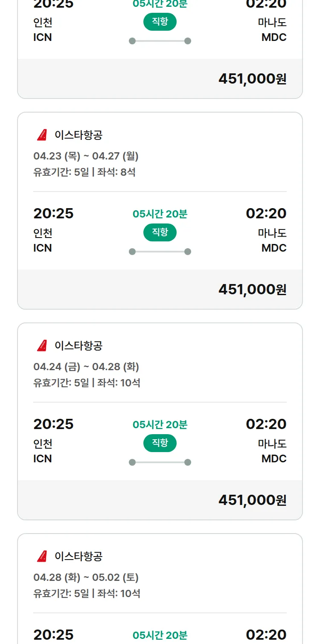
Task: Select the 451,000원 price on top card
Action: [252, 79]
